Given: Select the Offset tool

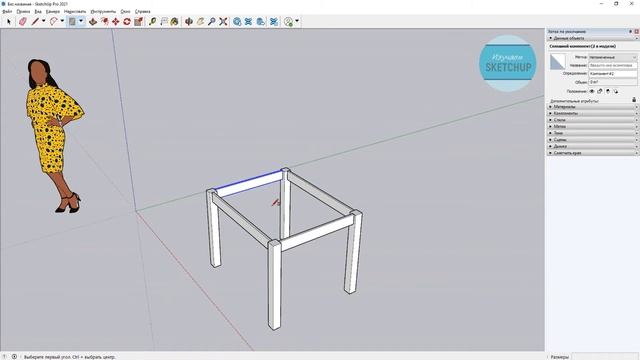Looking at the screenshot, I should click(x=105, y=22).
